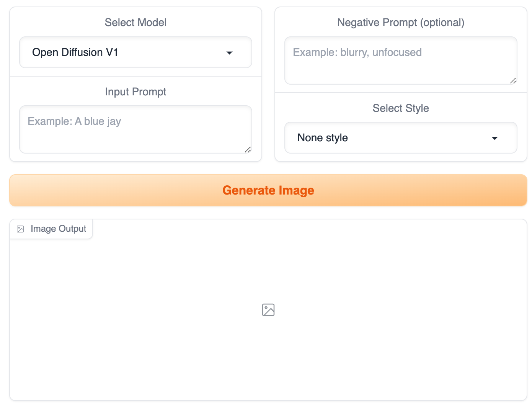Click the small image icon beside Image Output
Screen dimensions: 532x409
tap(20, 229)
